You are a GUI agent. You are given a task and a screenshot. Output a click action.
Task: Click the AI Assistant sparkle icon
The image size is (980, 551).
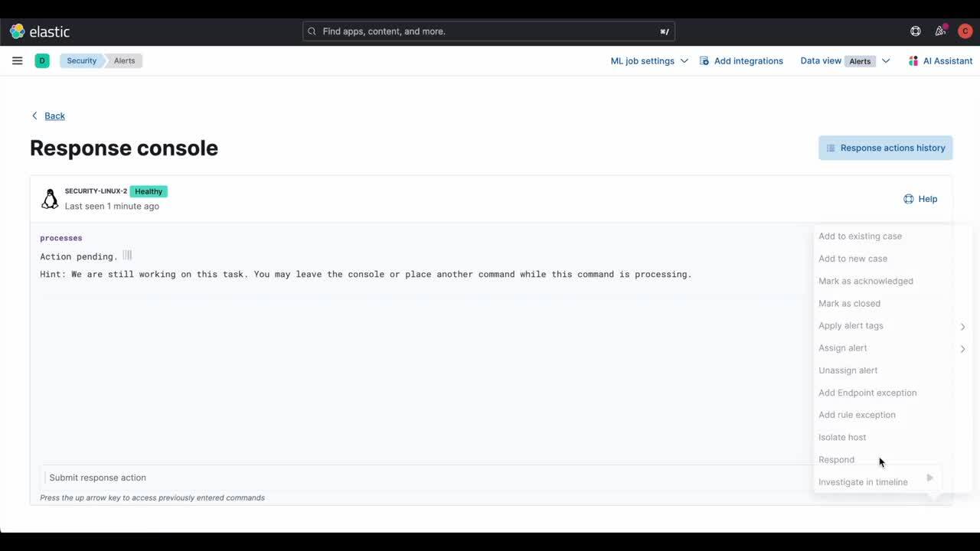(x=913, y=60)
